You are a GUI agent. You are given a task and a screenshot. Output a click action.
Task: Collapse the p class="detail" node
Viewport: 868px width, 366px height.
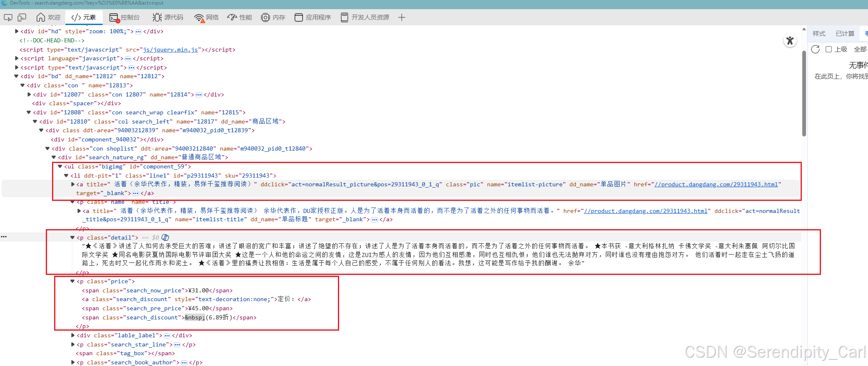pyautogui.click(x=72, y=237)
